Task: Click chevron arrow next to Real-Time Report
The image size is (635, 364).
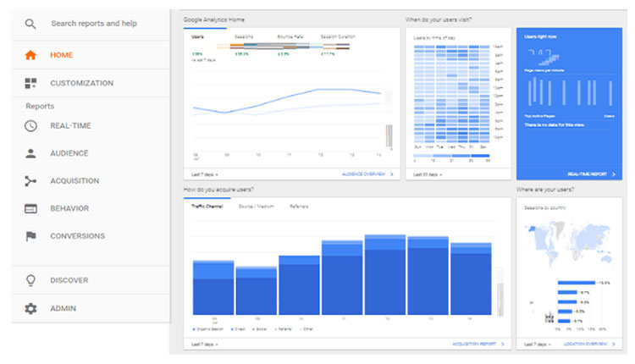Action: tap(614, 174)
